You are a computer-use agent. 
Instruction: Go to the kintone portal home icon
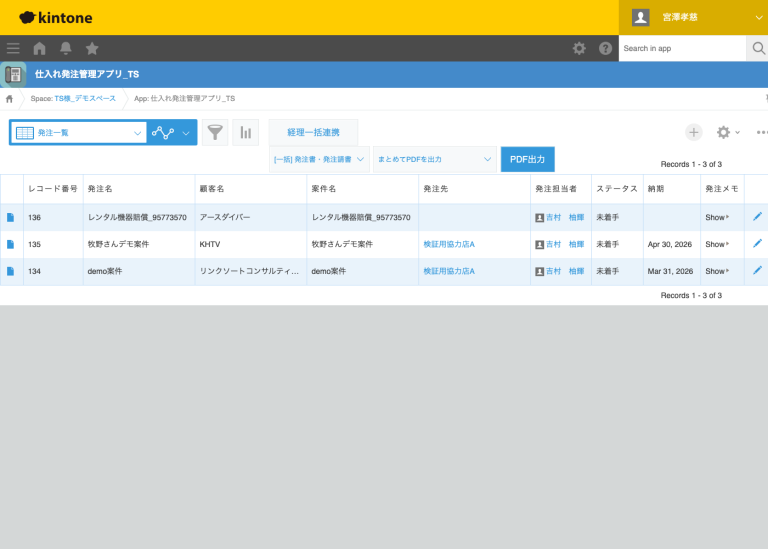point(39,48)
